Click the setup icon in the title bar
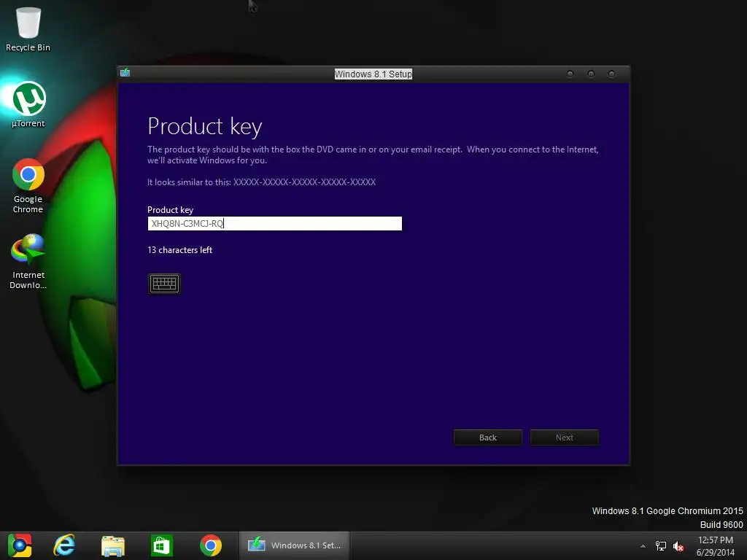This screenshot has width=747, height=560. click(125, 72)
